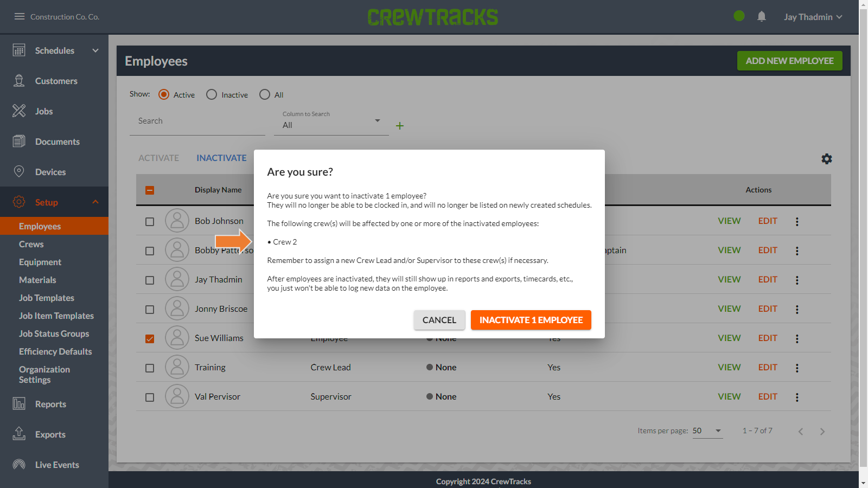Open the notifications bell

(x=762, y=17)
